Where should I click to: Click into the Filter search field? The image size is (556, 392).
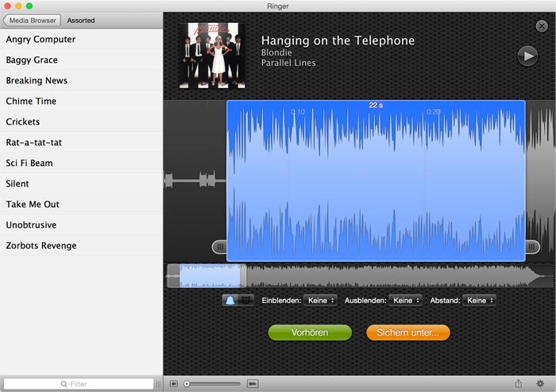click(79, 384)
